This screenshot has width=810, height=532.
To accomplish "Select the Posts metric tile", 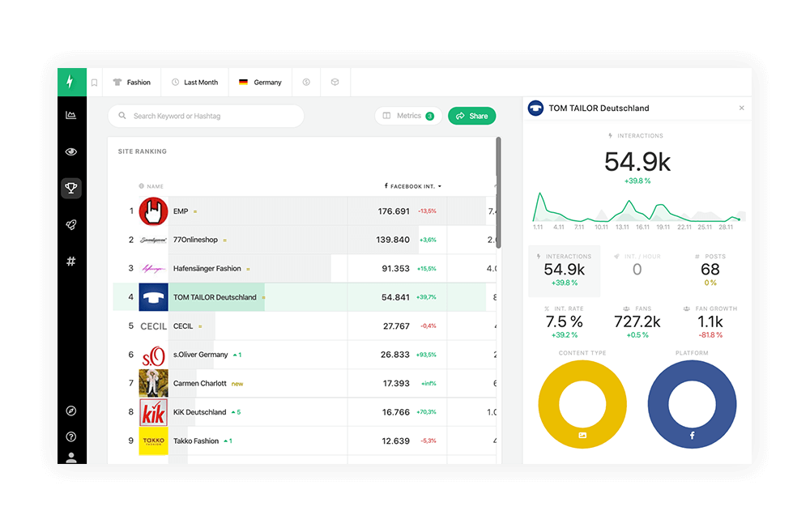I will point(710,270).
